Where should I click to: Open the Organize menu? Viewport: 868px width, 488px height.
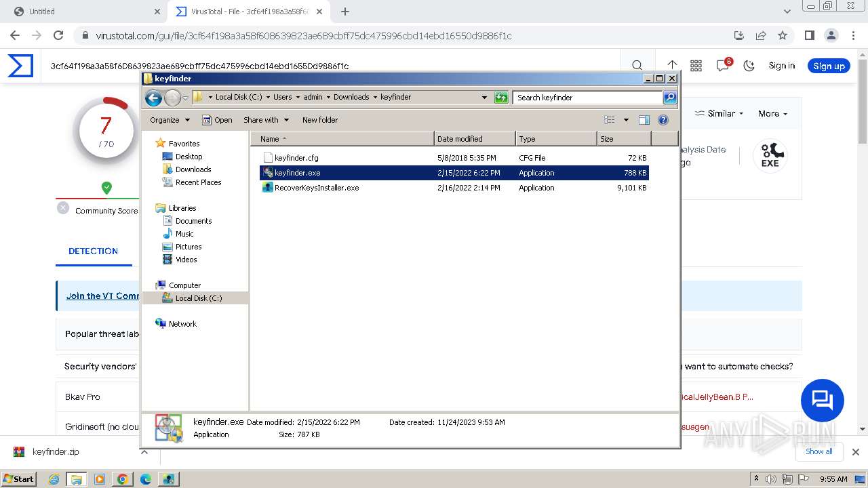170,120
